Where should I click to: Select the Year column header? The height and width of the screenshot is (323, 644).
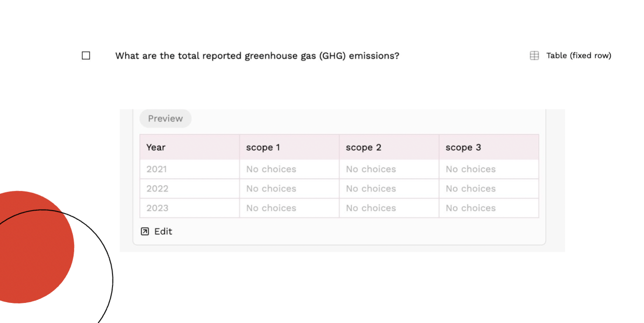tap(156, 147)
